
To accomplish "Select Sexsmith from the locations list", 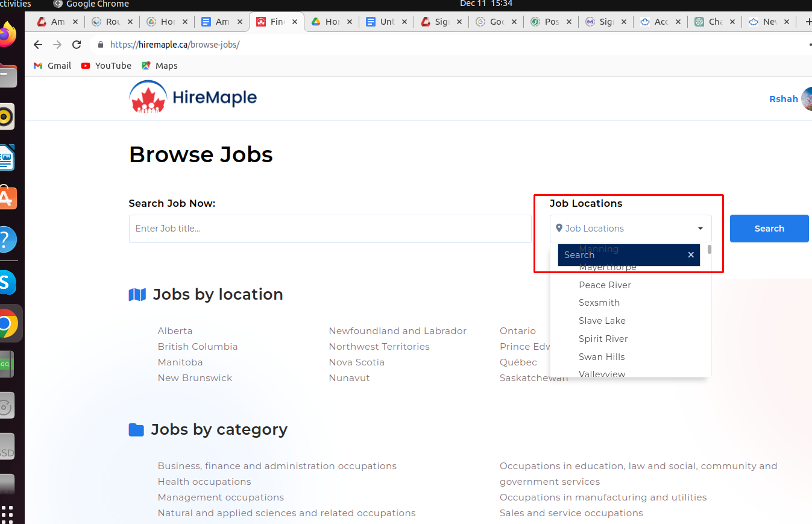I will (599, 303).
